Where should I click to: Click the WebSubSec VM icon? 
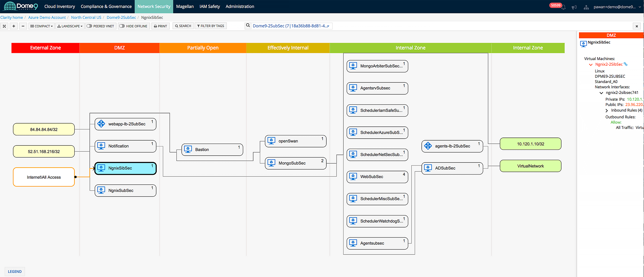click(353, 176)
